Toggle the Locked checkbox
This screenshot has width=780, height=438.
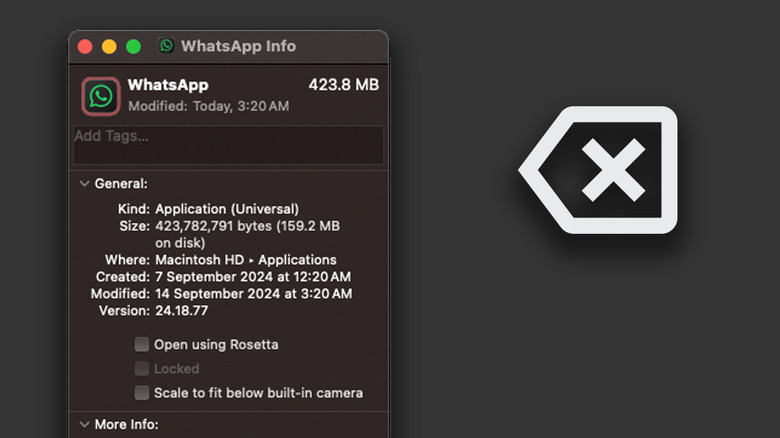coord(142,369)
